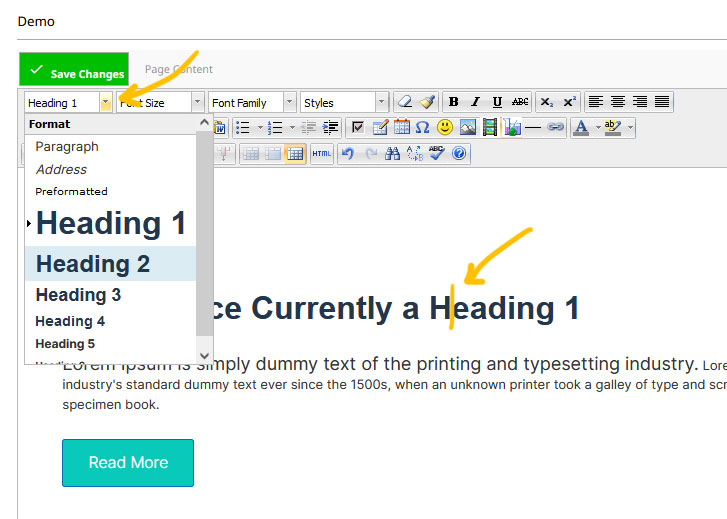Select Paragraph in the Format list

pyautogui.click(x=67, y=146)
